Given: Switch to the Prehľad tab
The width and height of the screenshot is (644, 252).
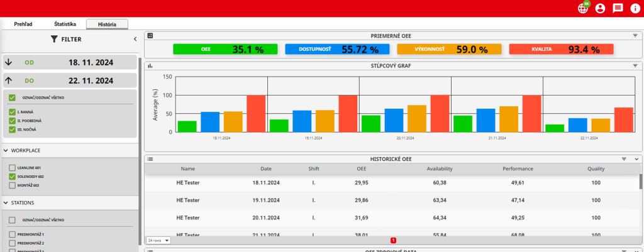Looking at the screenshot, I should click(23, 24).
